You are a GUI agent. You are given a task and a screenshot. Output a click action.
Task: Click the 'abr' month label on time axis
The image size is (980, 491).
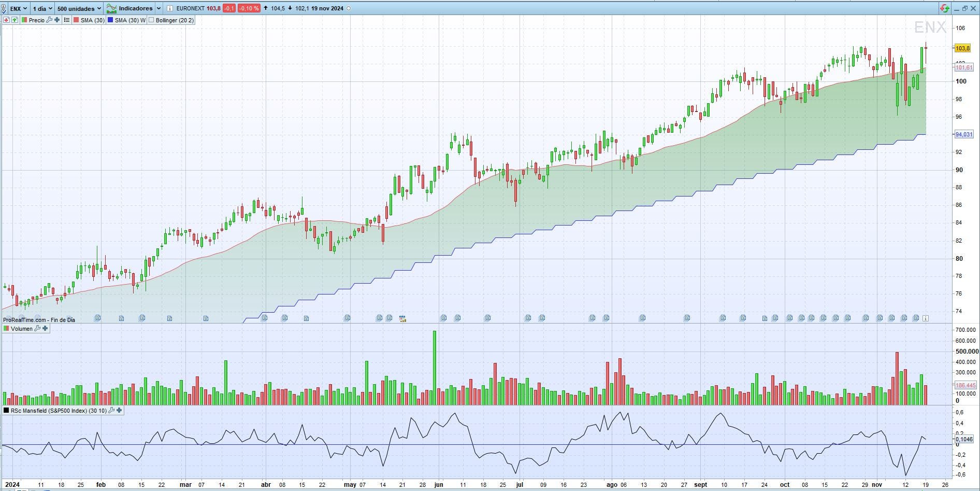[266, 485]
